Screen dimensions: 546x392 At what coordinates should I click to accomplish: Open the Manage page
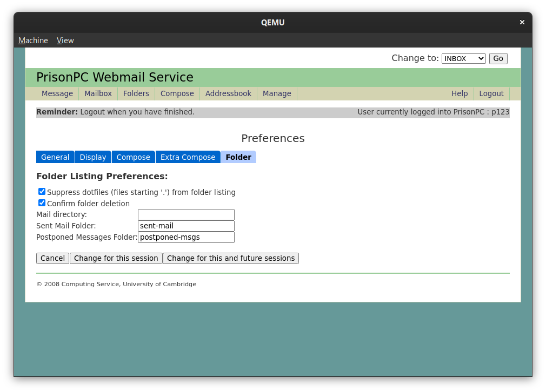277,93
